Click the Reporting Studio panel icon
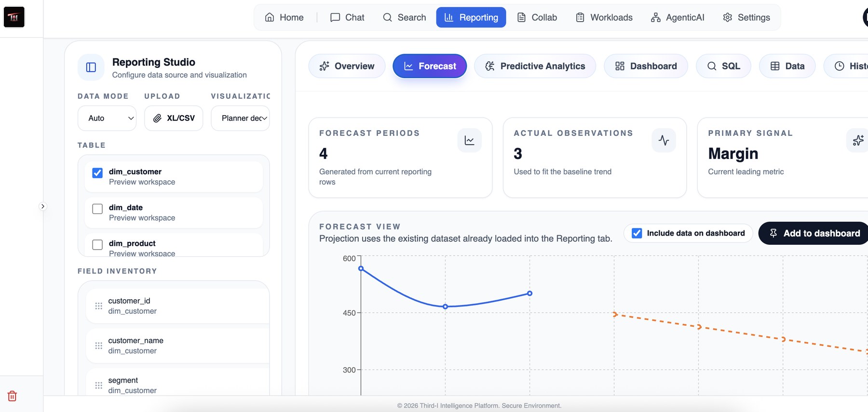 point(91,67)
